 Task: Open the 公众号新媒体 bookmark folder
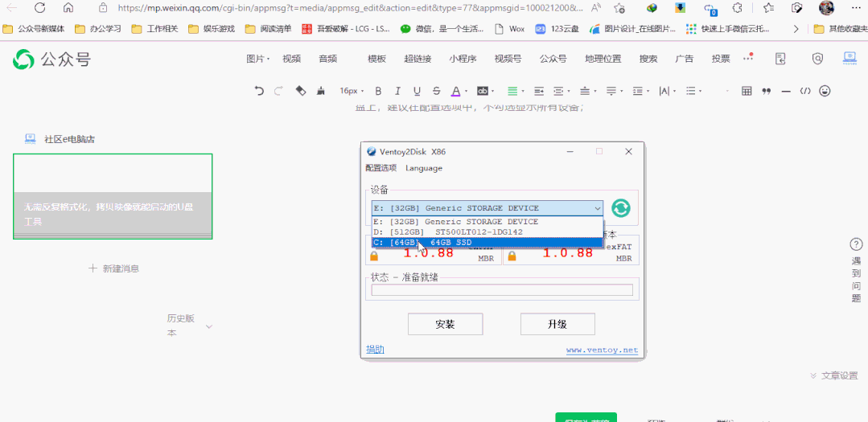[x=34, y=29]
